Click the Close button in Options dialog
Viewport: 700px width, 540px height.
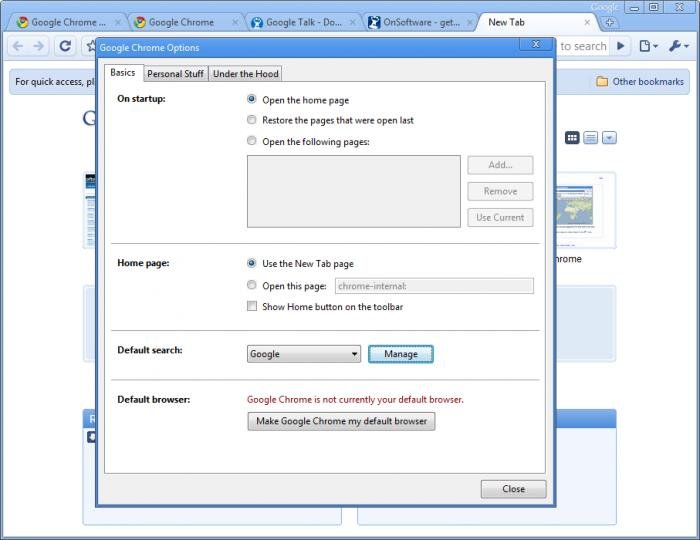pos(513,489)
